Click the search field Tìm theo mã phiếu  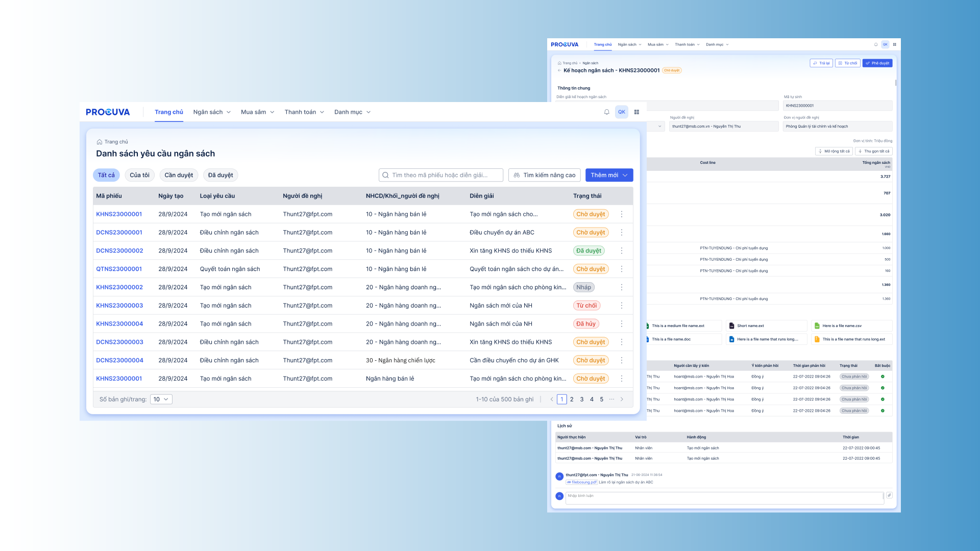(441, 175)
